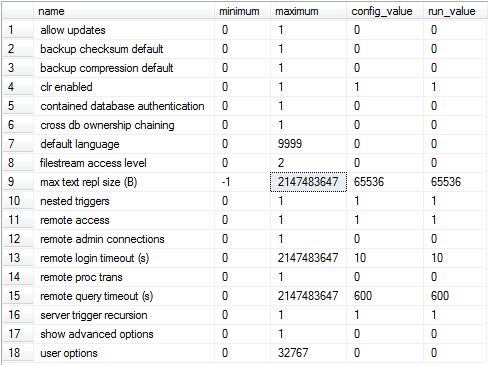
Task: Select row header number 9
Action: coord(18,182)
